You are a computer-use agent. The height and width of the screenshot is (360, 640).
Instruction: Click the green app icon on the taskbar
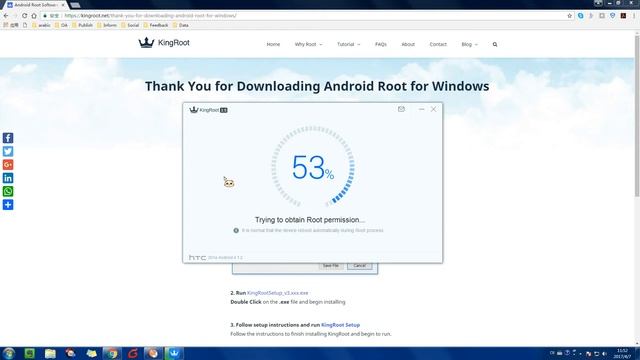click(29, 353)
